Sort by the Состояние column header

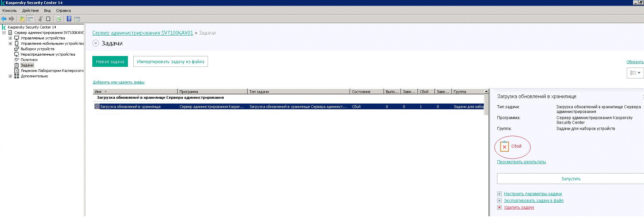pos(367,92)
